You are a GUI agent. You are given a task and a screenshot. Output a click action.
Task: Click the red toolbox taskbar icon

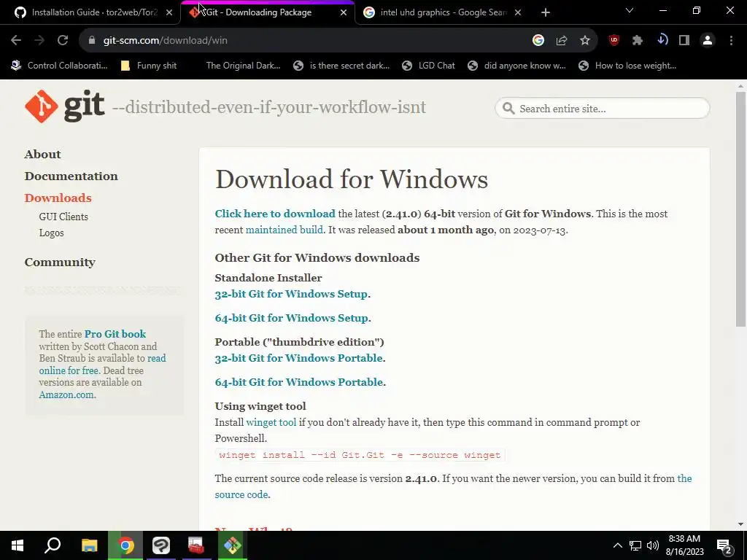(x=196, y=545)
